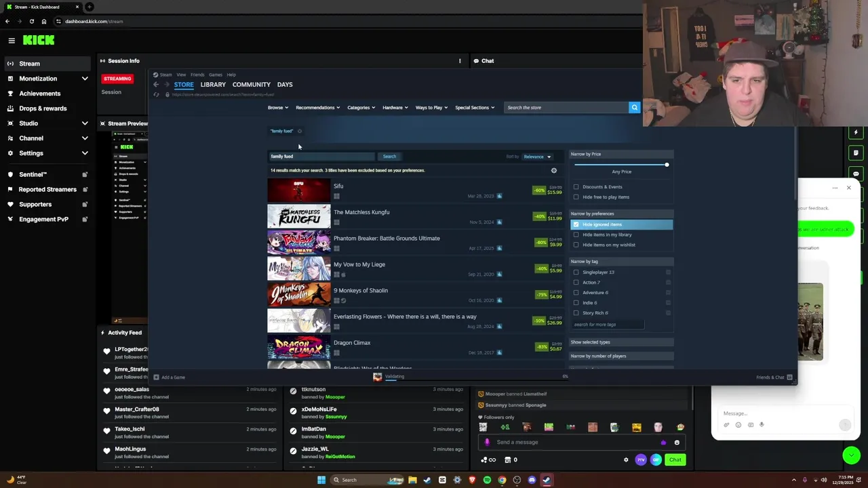This screenshot has height=488, width=868.
Task: Close the white feedback popup
Action: click(x=848, y=188)
